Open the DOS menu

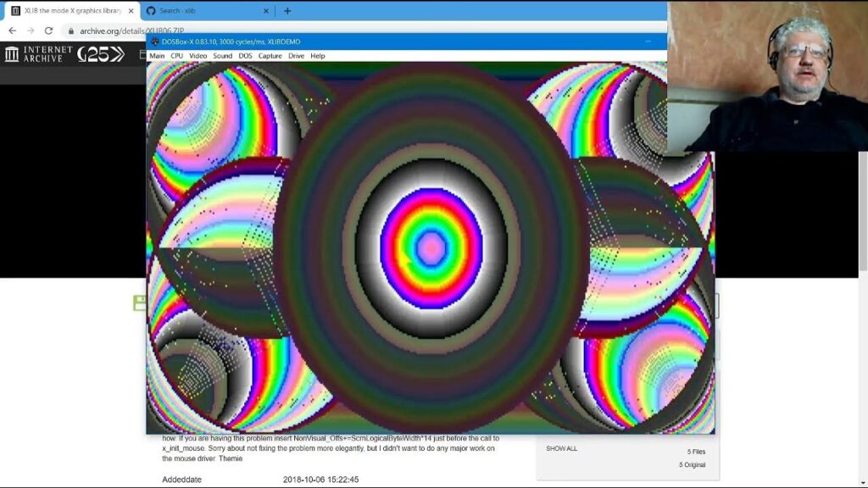pyautogui.click(x=245, y=56)
